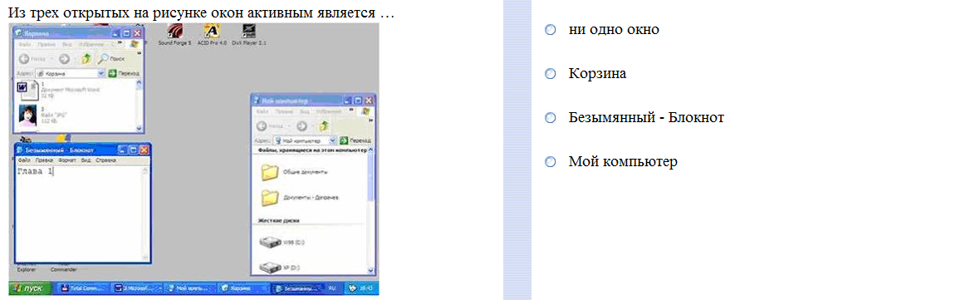Open Формат menu in Блокнот window
980x300 pixels.
click(x=67, y=160)
